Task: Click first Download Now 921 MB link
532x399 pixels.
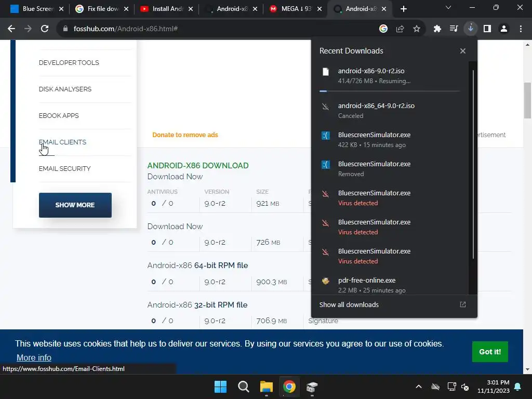Action: 175,177
